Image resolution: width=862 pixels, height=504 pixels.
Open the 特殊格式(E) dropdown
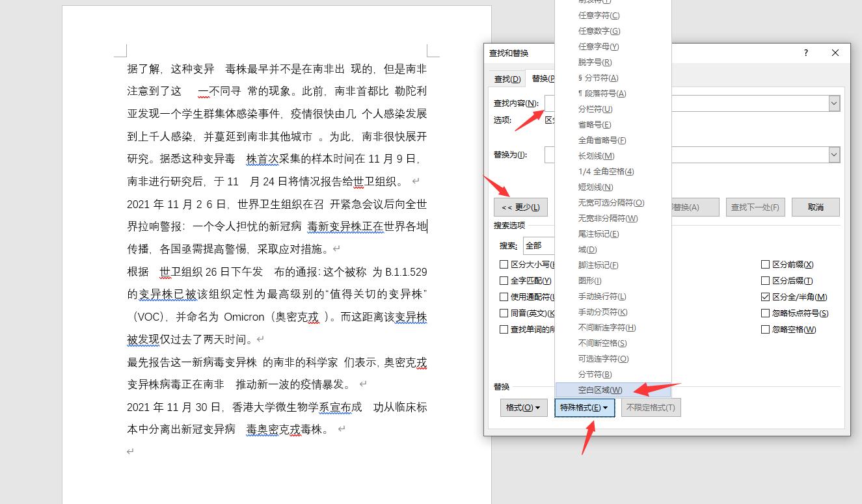pos(584,407)
